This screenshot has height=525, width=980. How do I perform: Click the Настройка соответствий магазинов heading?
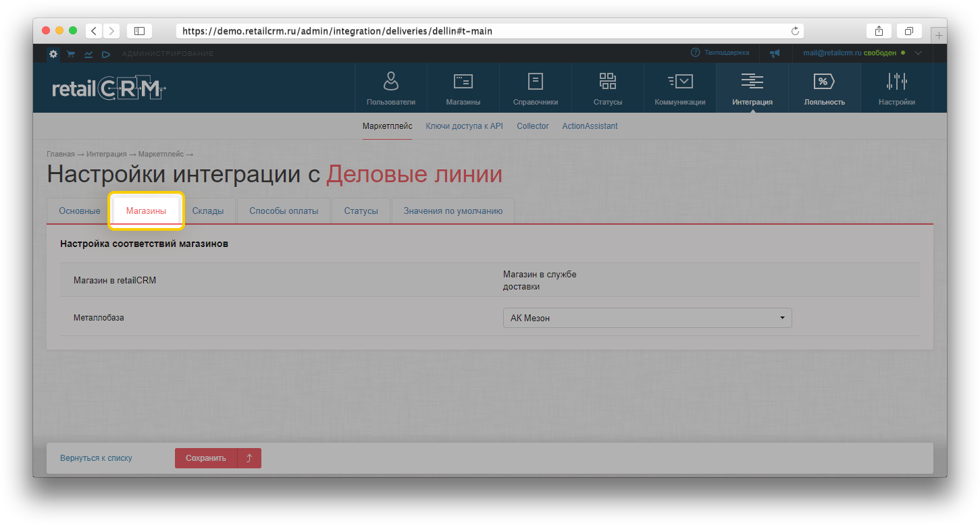click(144, 244)
